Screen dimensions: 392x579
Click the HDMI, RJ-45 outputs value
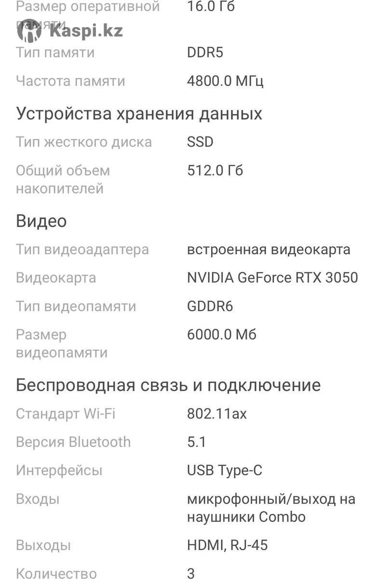tap(227, 546)
